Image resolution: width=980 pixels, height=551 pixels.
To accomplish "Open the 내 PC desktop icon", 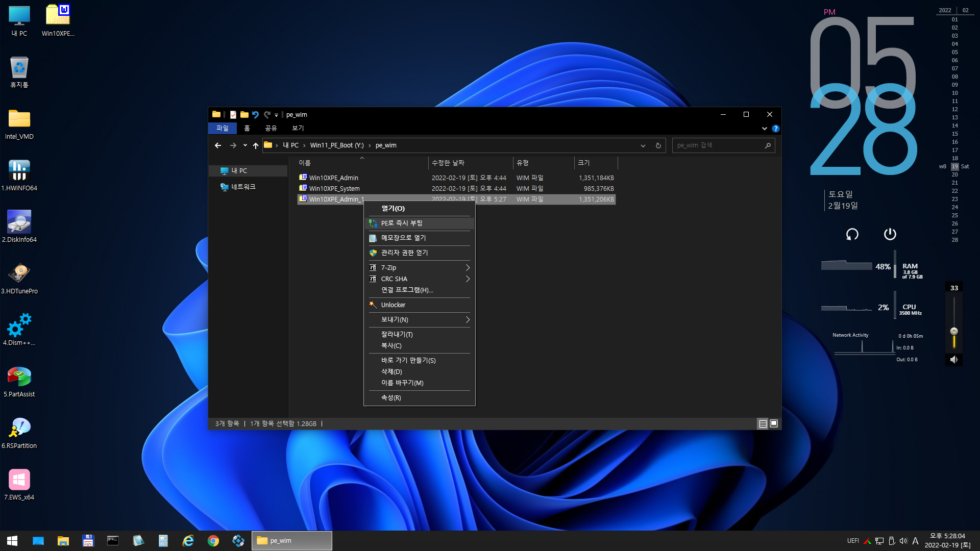I will [19, 20].
